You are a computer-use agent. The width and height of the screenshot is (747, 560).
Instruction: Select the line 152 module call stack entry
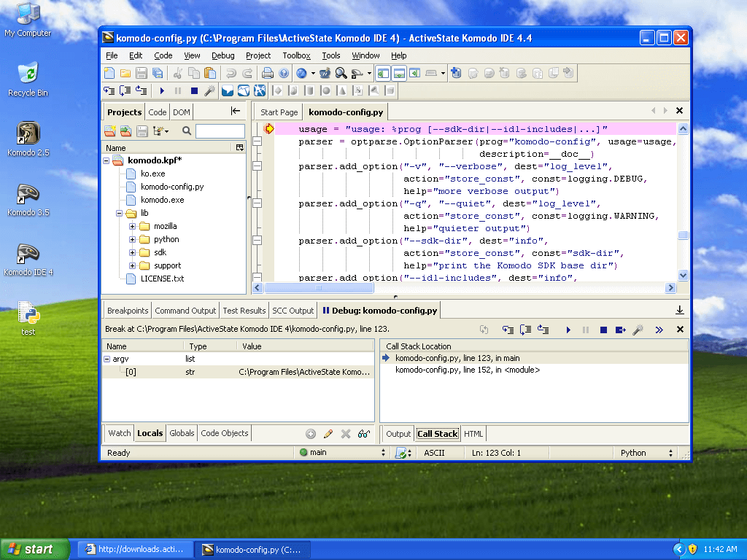coord(467,370)
